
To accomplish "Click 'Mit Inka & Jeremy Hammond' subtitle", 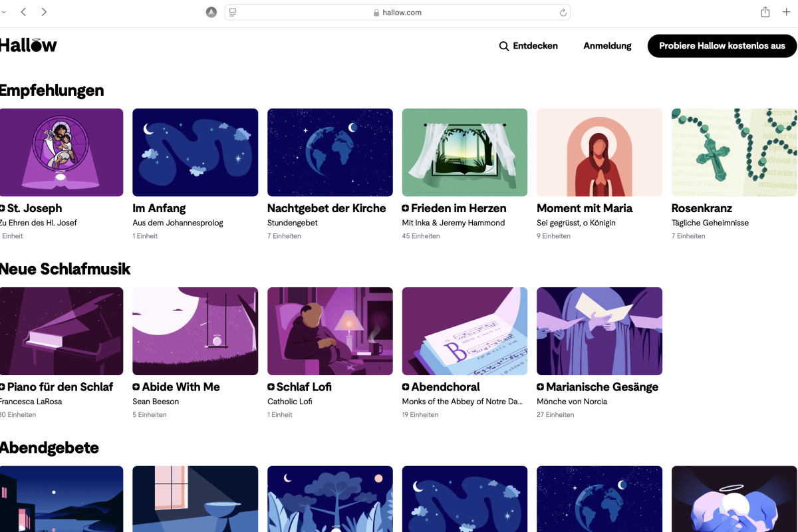I will coord(454,223).
